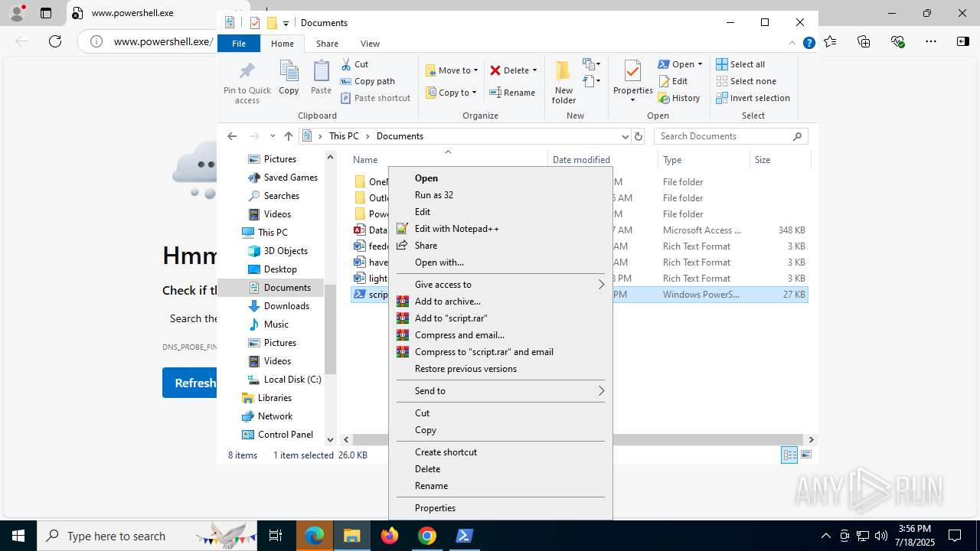Click History in the ribbon
Viewport: 980px width, 551px height.
679,98
